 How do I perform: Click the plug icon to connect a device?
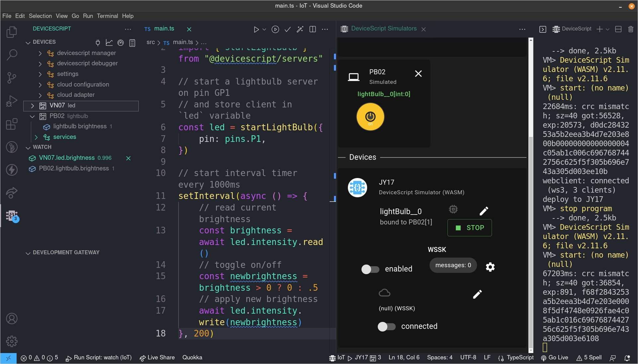pyautogui.click(x=98, y=42)
